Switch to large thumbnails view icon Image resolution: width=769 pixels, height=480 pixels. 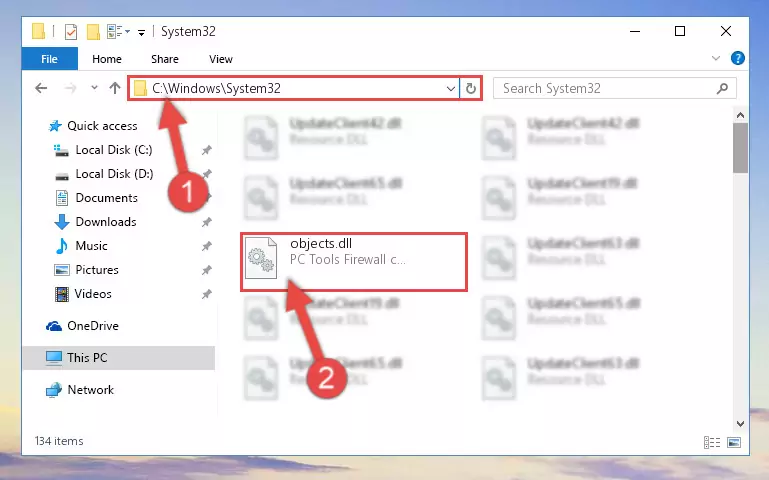(734, 442)
